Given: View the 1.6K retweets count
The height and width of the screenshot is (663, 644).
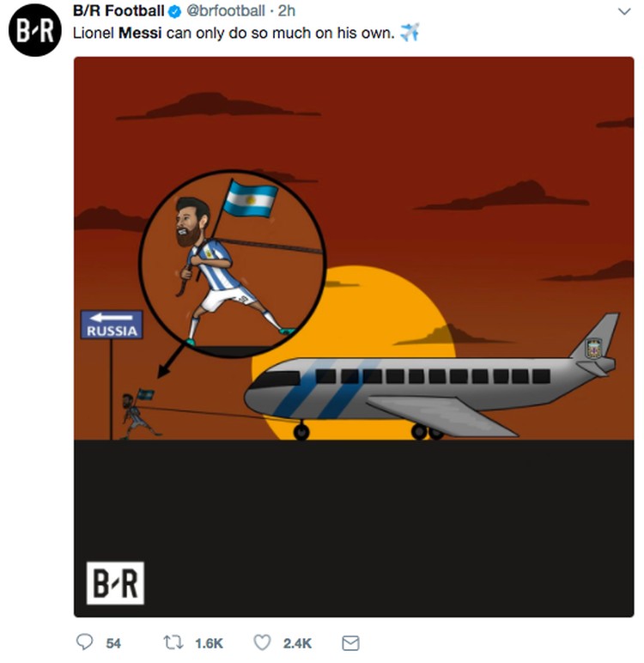Looking at the screenshot, I should point(209,643).
